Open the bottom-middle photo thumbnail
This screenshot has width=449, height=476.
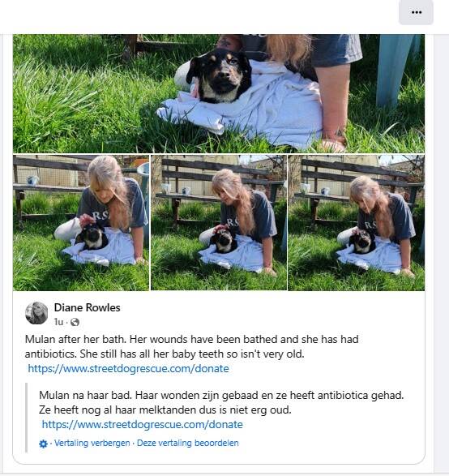click(x=219, y=223)
